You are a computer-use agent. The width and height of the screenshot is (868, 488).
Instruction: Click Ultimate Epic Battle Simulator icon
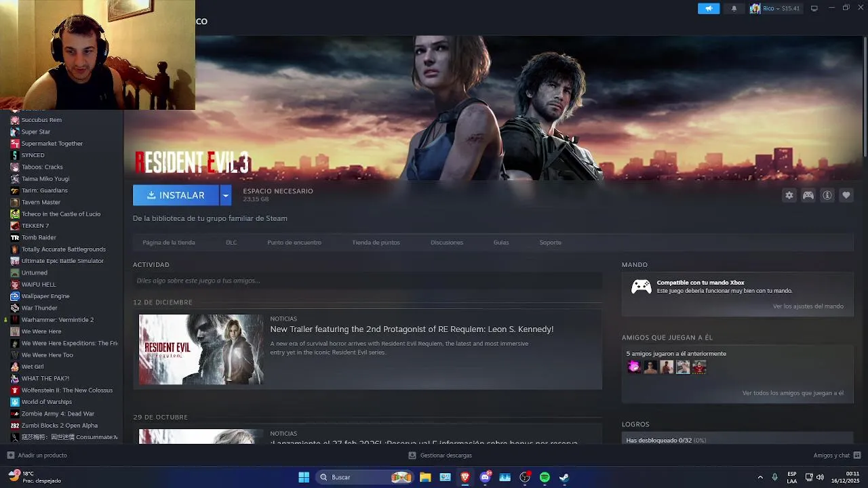[15, 261]
